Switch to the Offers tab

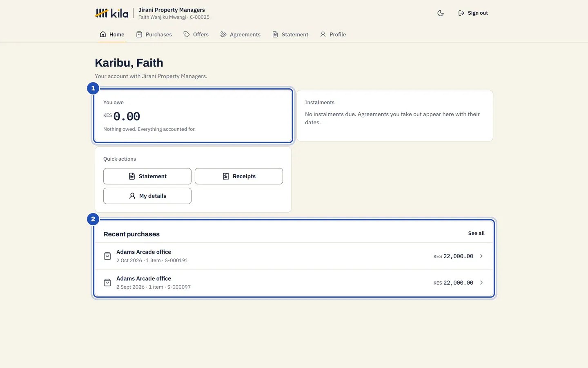tap(196, 34)
